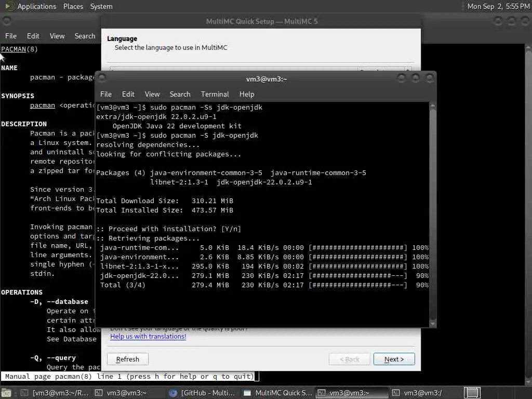The height and width of the screenshot is (399, 532).
Task: Click background terminal scrollbar up arrow
Action: tap(528, 48)
